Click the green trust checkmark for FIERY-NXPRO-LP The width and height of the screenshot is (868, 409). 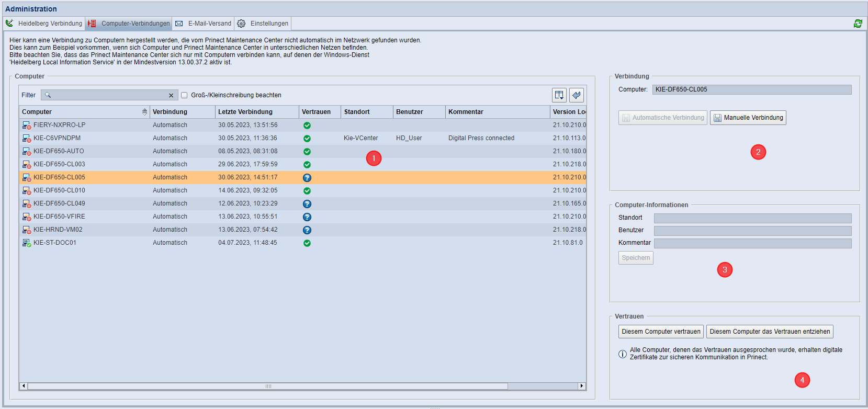(x=307, y=126)
